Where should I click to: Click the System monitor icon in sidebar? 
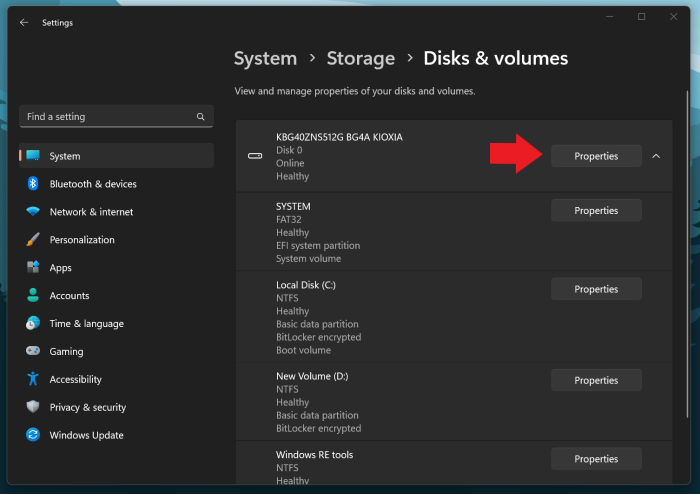[x=33, y=155]
